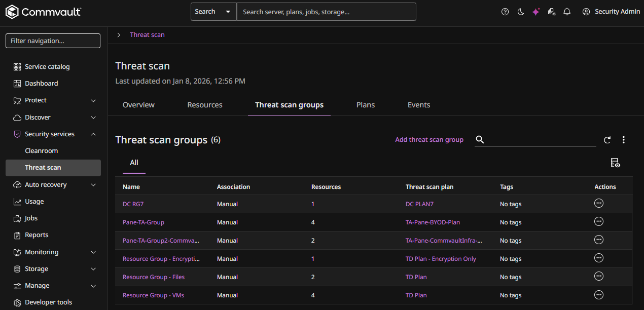The width and height of the screenshot is (644, 310).
Task: Open the Resources tab
Action: [x=204, y=105]
